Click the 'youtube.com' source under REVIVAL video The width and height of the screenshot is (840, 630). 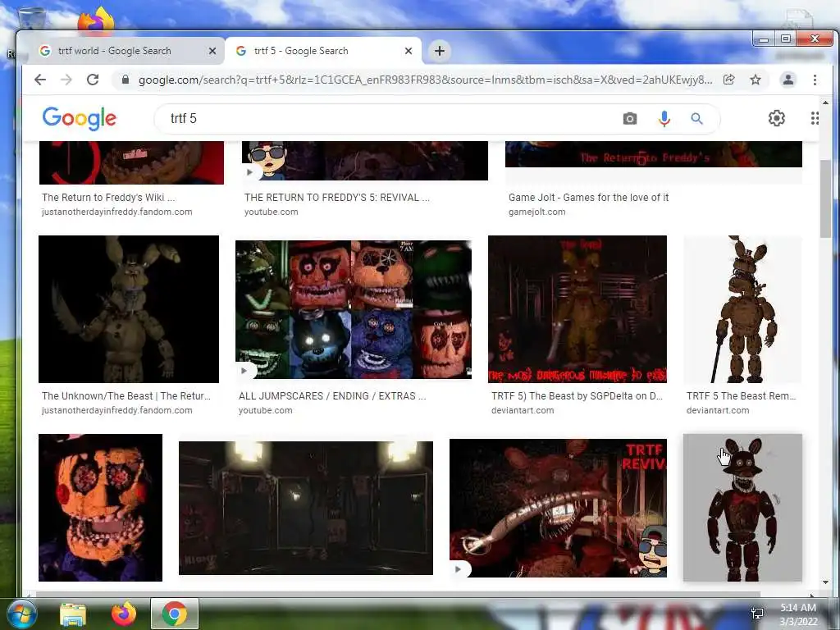tap(271, 212)
